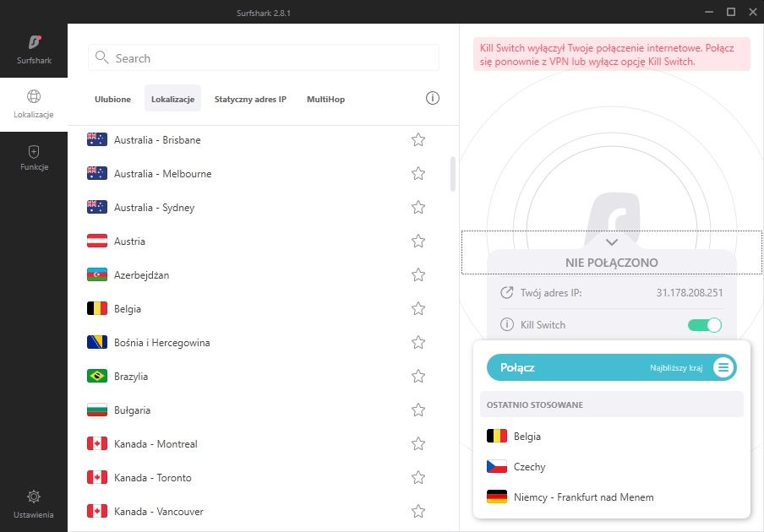Connect to Niemcy - Frankfurt nad Menem
This screenshot has height=532, width=764.
click(x=612, y=497)
